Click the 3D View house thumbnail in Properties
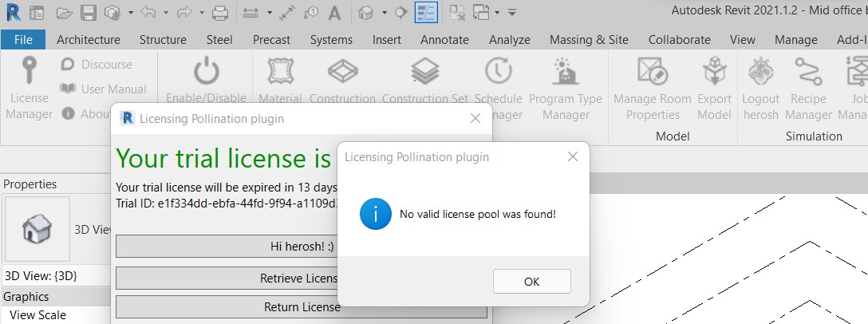This screenshot has height=324, width=868. click(x=37, y=229)
